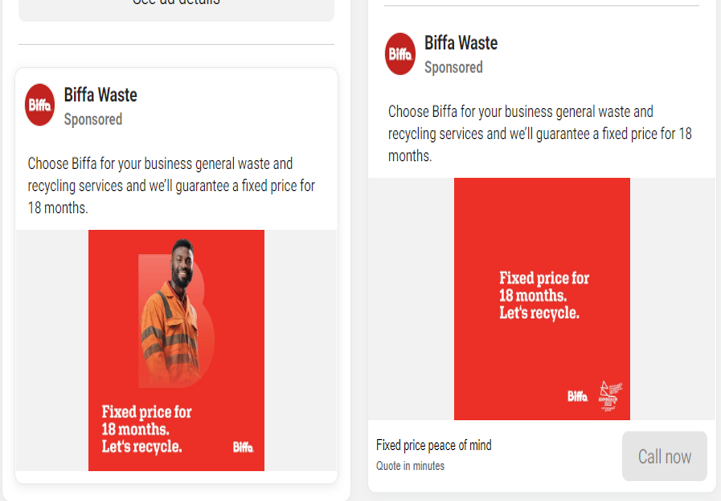Open Biffa Waste page name in right card
Screen dimensions: 721x501
click(460, 43)
